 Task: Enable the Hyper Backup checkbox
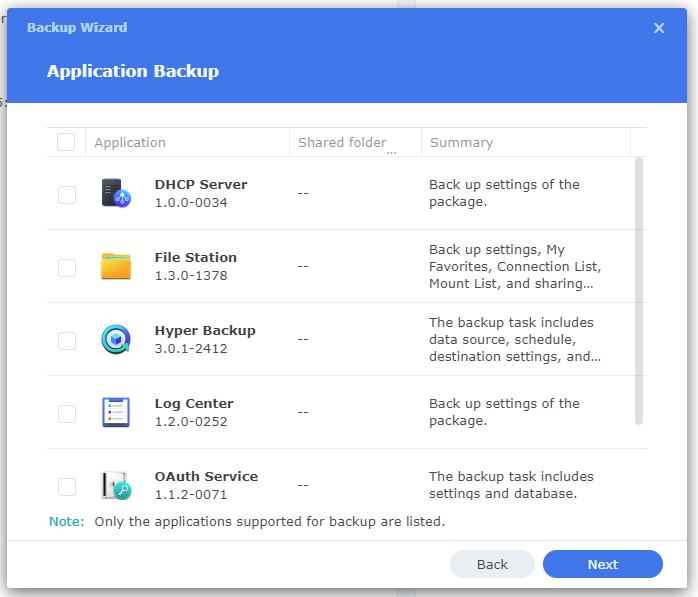point(67,341)
